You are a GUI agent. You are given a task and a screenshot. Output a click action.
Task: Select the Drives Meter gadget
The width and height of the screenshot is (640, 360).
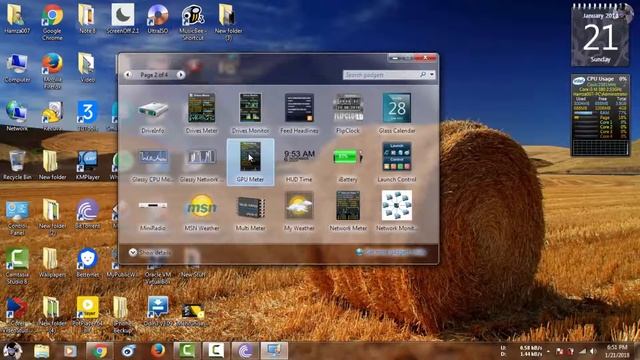tap(201, 113)
